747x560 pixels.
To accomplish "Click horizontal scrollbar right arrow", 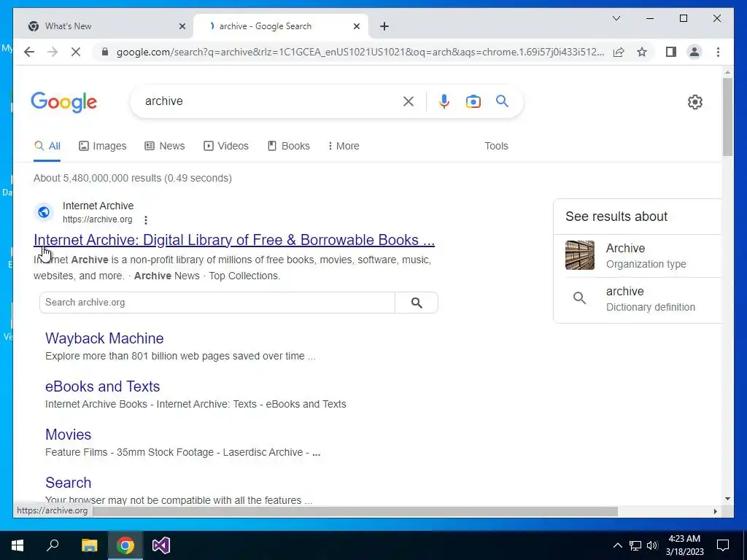I will (x=715, y=511).
